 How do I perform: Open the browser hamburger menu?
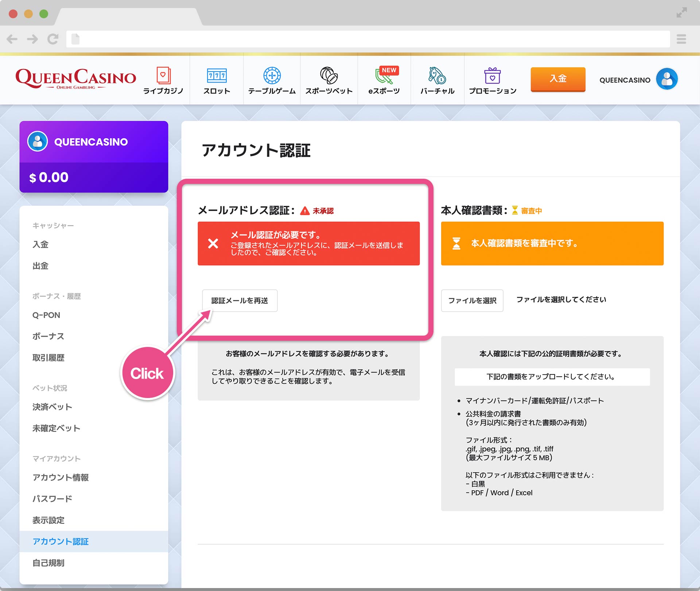(681, 39)
